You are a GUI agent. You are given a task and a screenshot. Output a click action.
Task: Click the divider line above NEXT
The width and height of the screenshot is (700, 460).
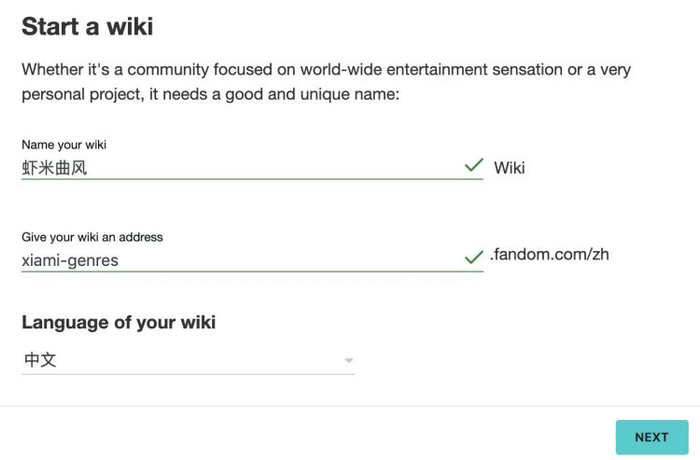tap(350, 406)
